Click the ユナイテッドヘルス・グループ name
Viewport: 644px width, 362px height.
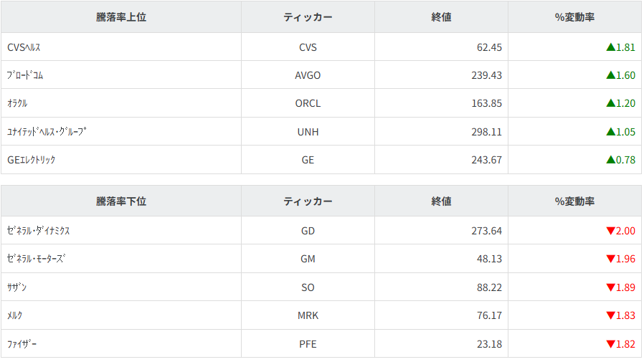(x=47, y=132)
